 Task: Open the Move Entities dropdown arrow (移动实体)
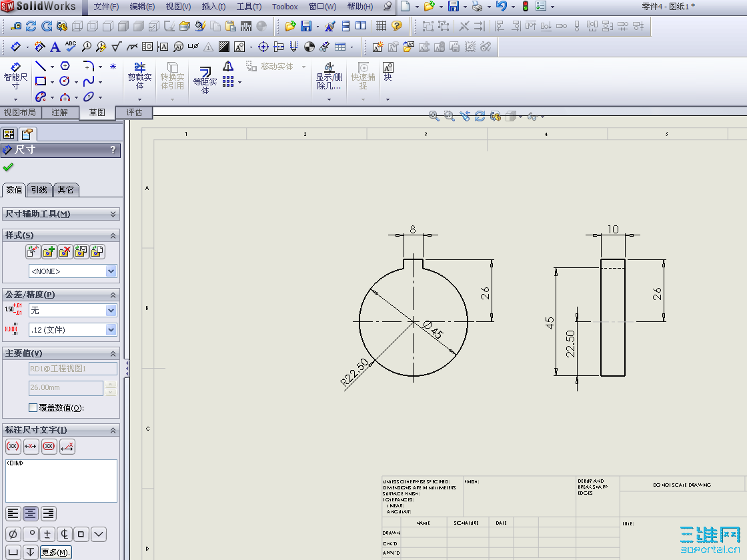[303, 67]
